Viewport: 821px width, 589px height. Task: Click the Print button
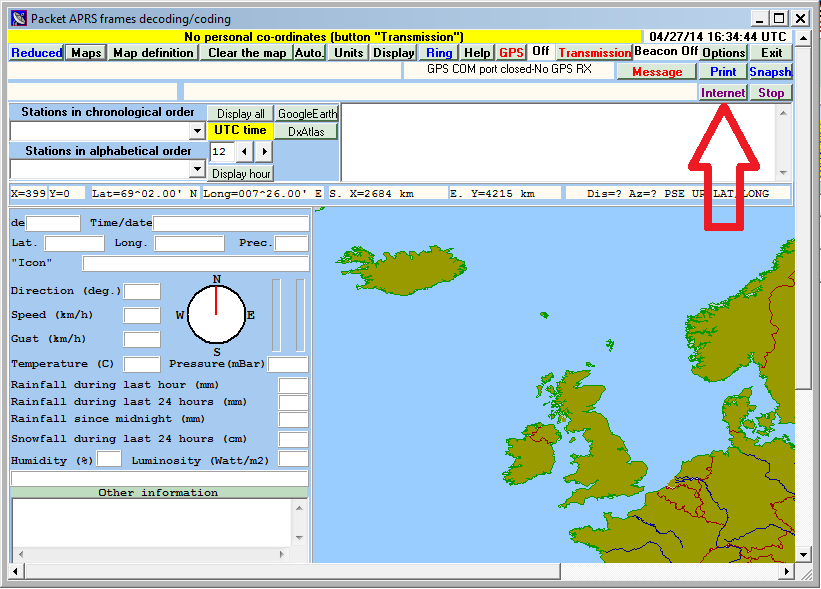pos(723,72)
